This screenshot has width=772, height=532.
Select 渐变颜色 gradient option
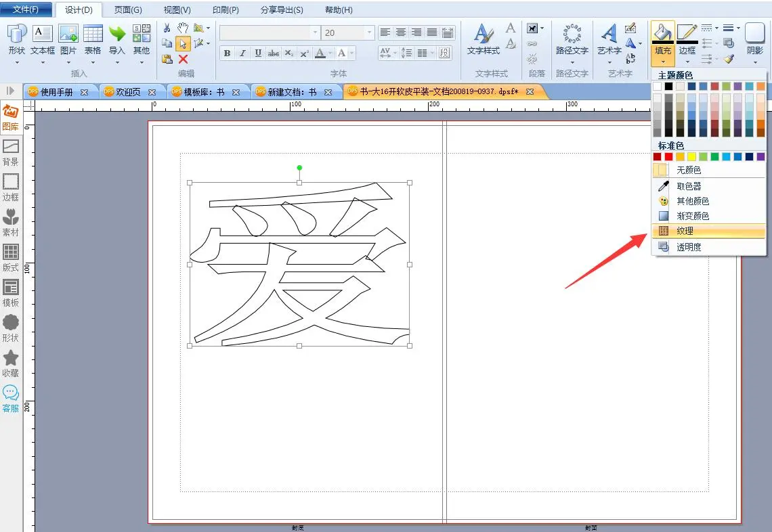pyautogui.click(x=693, y=216)
